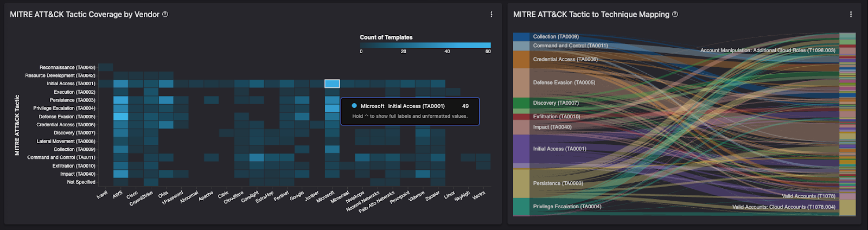Select the Persistence (TA0003) Sankey node
This screenshot has height=230, width=868.
click(521, 183)
